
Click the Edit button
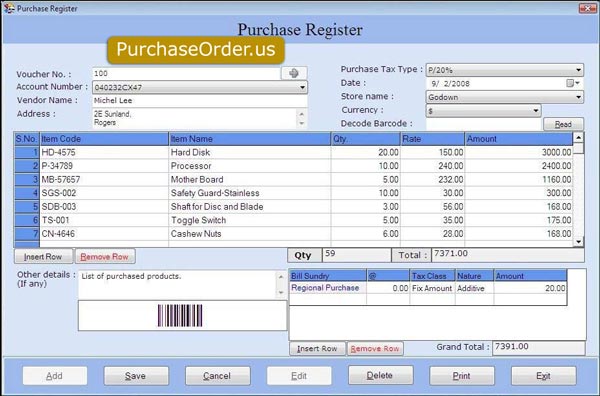tap(299, 376)
